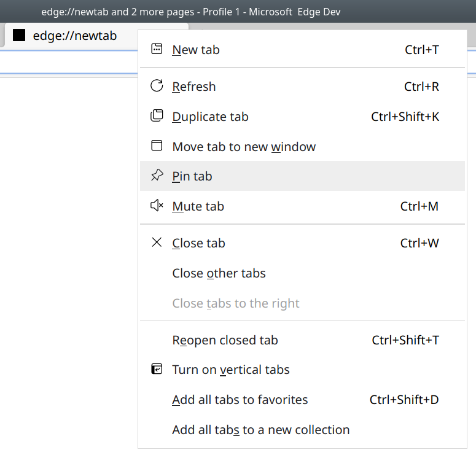476x458 pixels.
Task: Click the Ctrl+M shortcut label
Action: pos(419,206)
